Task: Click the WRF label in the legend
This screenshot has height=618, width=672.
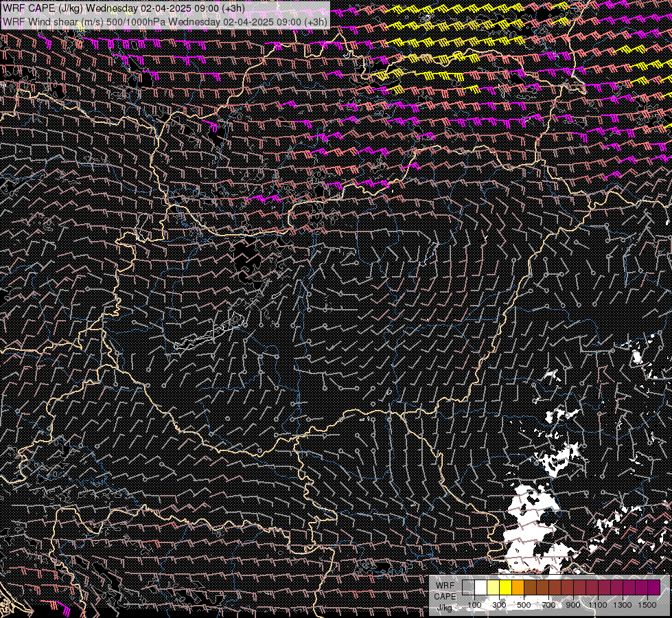Action: click(445, 586)
